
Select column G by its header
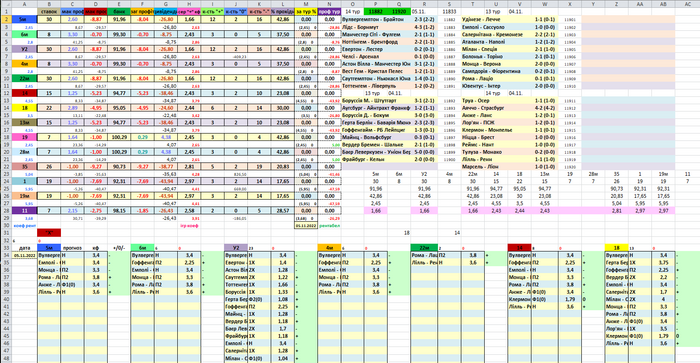(x=166, y=4)
